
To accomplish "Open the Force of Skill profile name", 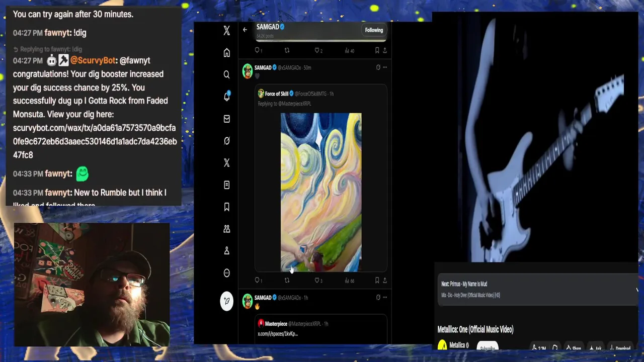I will (277, 94).
